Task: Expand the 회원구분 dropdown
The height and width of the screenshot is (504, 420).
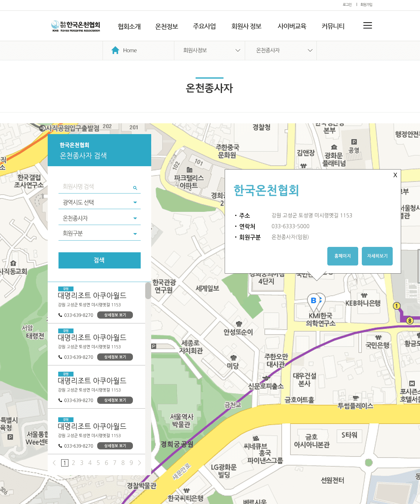Action: click(x=99, y=234)
